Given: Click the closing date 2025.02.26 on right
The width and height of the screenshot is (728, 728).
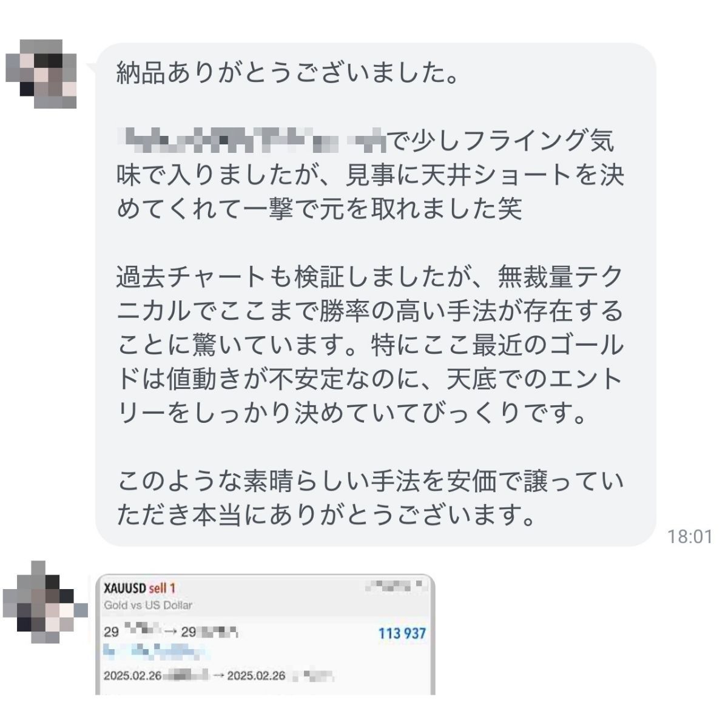Looking at the screenshot, I should pos(256,676).
